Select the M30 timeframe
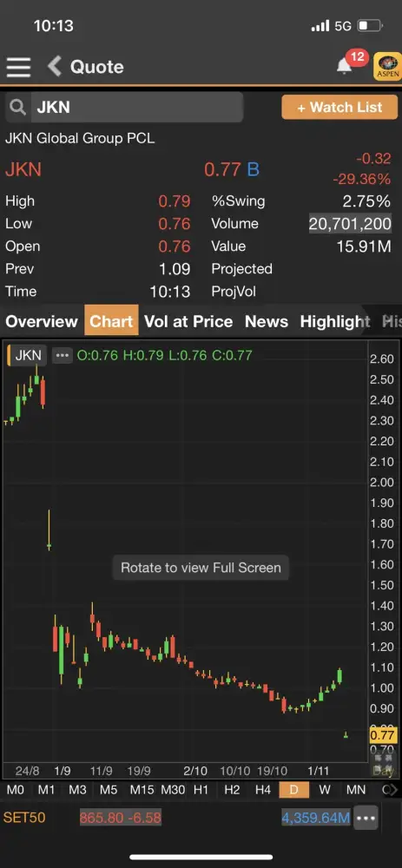Viewport: 402px width, 868px height. pyautogui.click(x=173, y=789)
